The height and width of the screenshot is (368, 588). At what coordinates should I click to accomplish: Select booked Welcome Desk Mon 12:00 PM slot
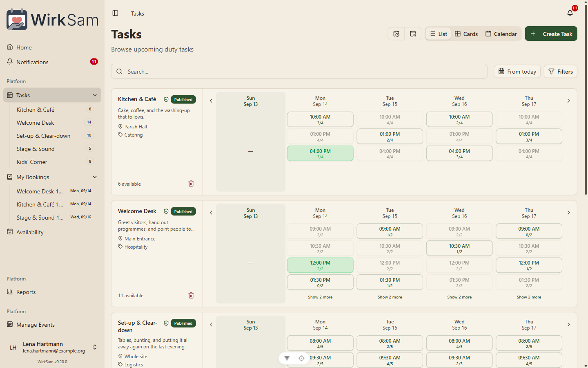(320, 265)
